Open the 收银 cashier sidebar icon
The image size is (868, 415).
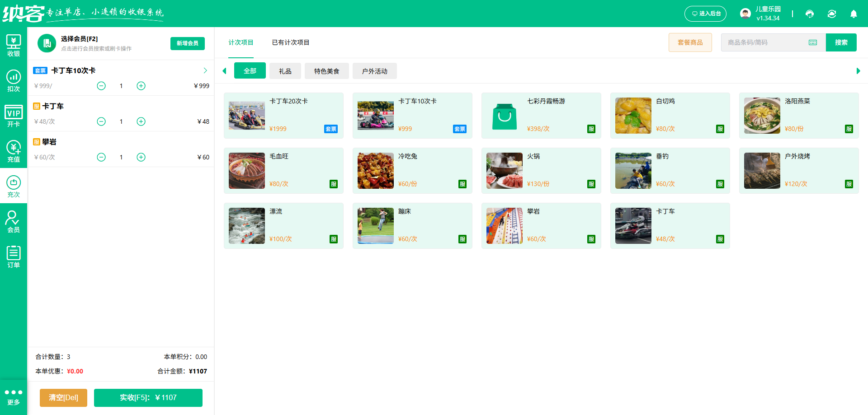tap(14, 46)
